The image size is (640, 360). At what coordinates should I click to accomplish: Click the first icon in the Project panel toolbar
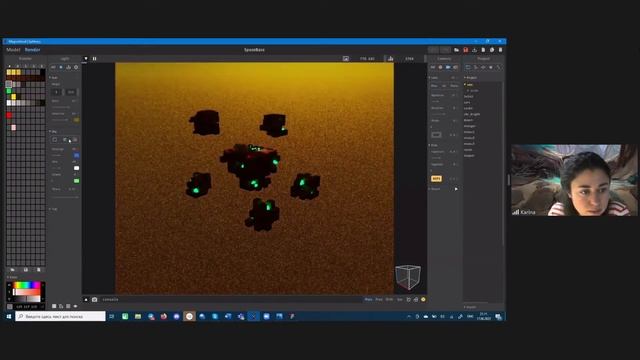(468, 67)
